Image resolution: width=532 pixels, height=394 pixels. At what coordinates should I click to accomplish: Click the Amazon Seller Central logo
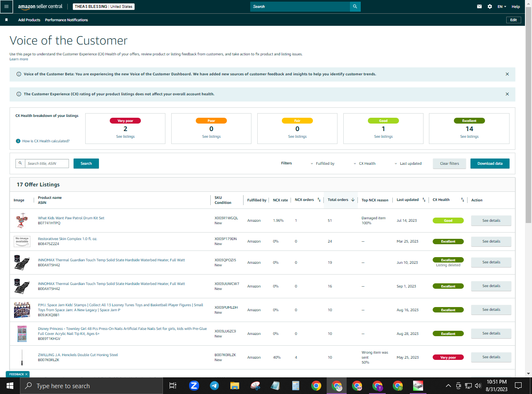[x=40, y=7]
